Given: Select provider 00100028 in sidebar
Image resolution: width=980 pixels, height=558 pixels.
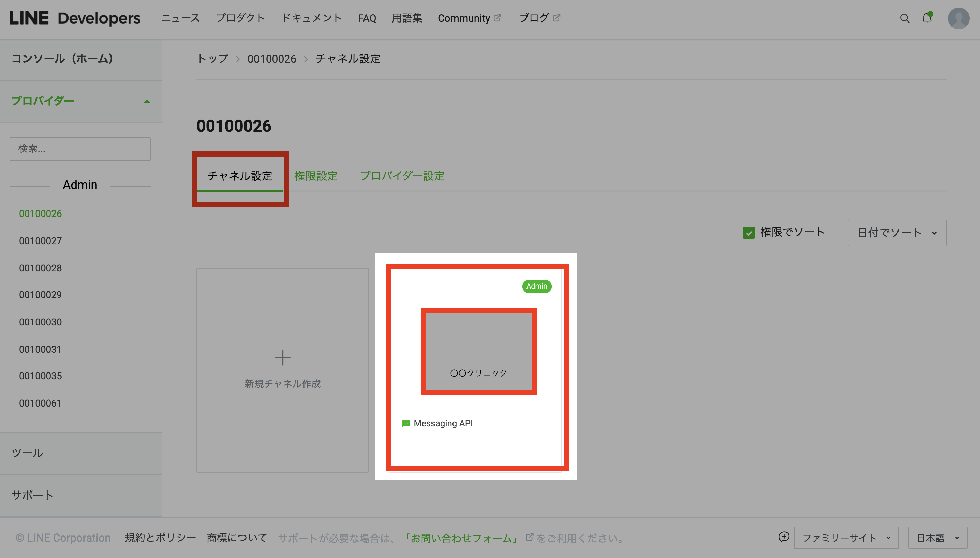Looking at the screenshot, I should coord(40,268).
